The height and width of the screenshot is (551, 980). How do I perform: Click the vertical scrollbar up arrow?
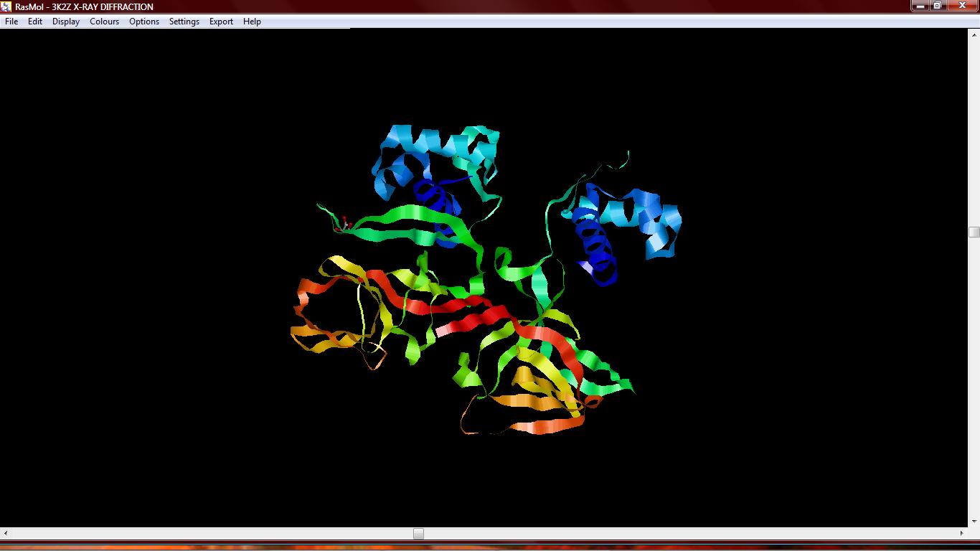[974, 34]
